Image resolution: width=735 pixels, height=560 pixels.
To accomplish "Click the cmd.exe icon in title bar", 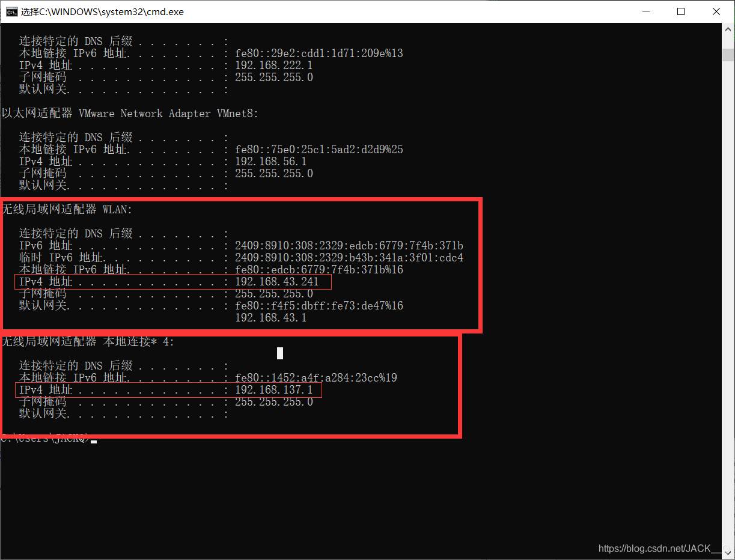I will pos(12,11).
